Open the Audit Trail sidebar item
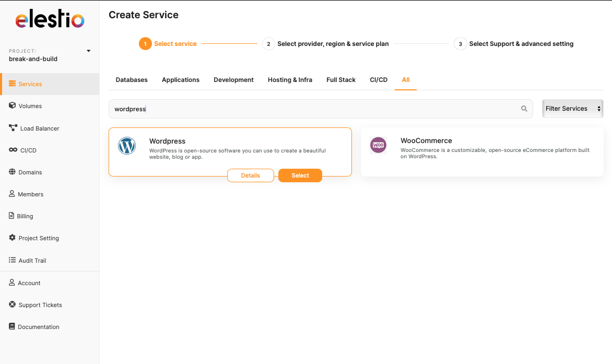 pos(32,261)
